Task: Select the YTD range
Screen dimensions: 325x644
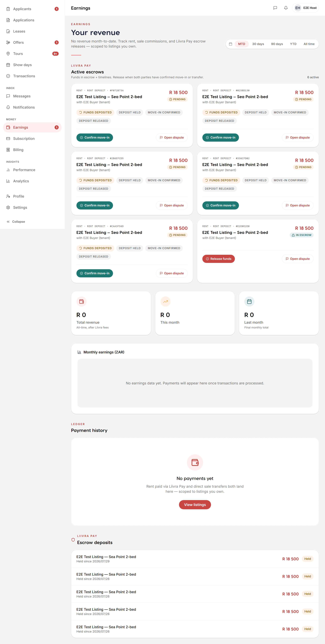Action: (x=293, y=44)
